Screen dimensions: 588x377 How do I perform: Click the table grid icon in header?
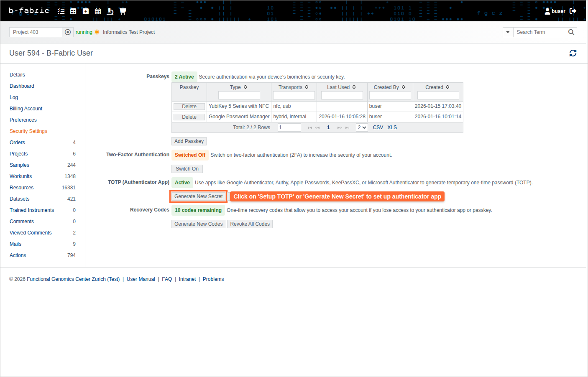pyautogui.click(x=73, y=11)
